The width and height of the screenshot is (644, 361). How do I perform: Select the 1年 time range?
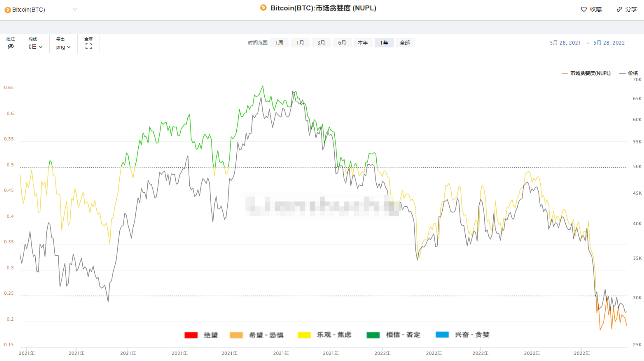coord(384,43)
